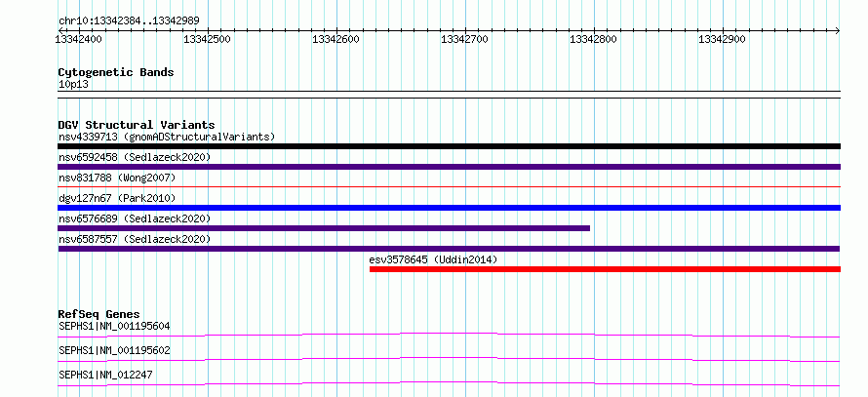The width and height of the screenshot is (868, 397).
Task: Select the black nsv4339713 variant bar
Action: pos(449,146)
